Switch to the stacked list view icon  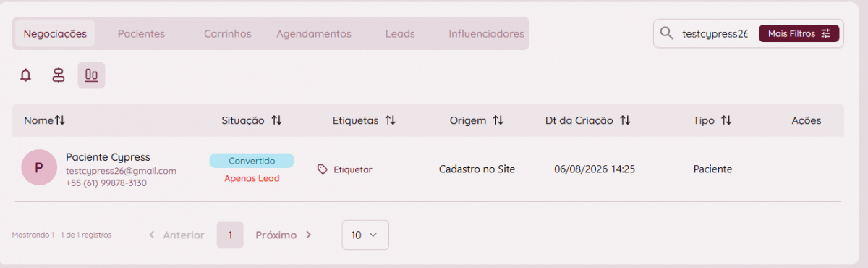click(59, 75)
